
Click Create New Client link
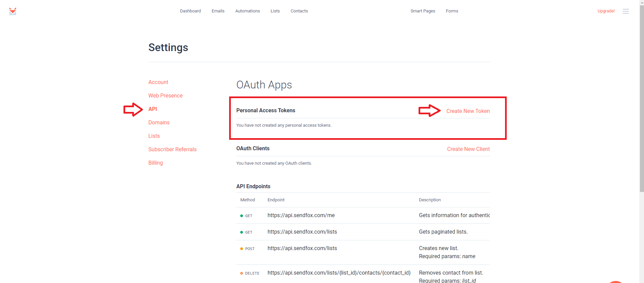tap(468, 149)
